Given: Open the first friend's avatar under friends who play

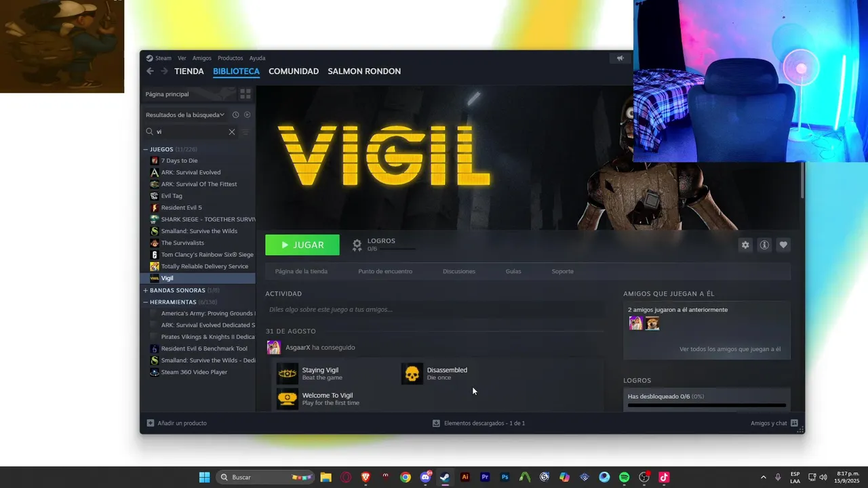Looking at the screenshot, I should click(636, 323).
